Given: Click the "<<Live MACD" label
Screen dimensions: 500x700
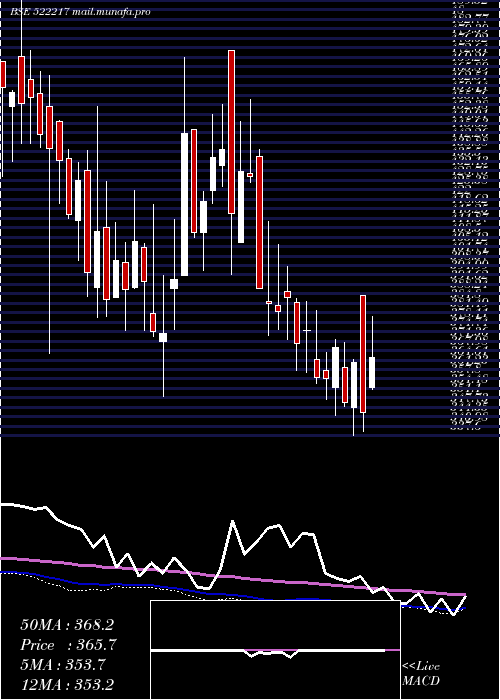Looking at the screenshot, I should (421, 674).
